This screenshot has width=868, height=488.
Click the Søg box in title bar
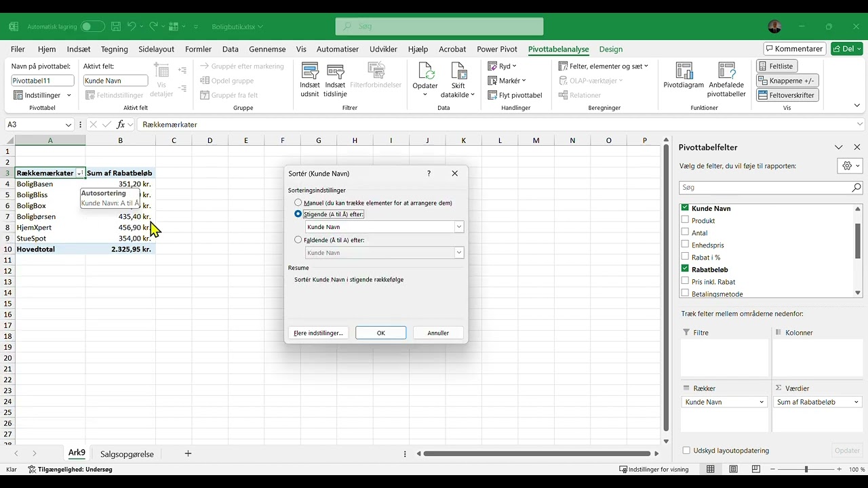tap(439, 26)
